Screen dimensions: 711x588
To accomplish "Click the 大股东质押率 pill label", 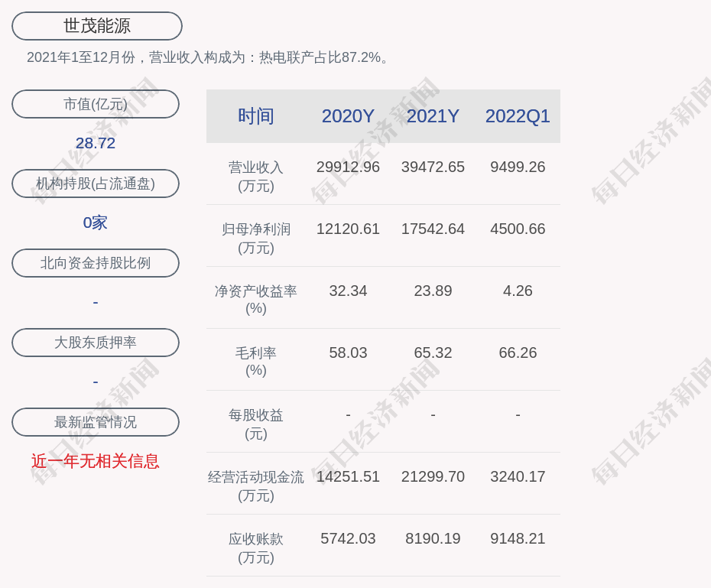I will click(96, 343).
